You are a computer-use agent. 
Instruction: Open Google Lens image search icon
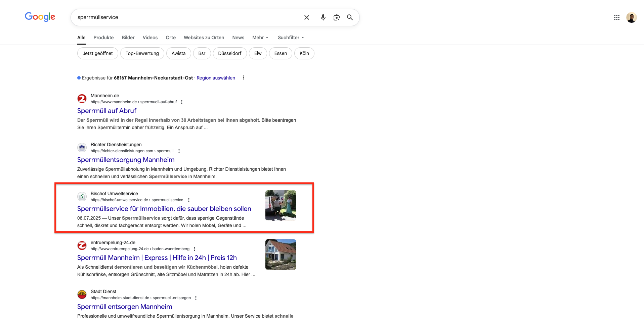[x=336, y=17]
